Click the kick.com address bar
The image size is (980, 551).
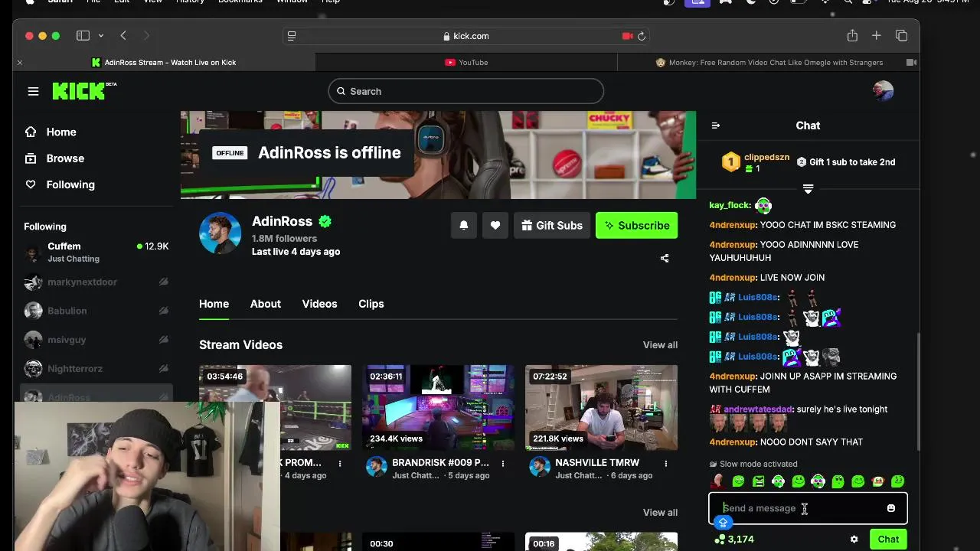click(x=465, y=36)
